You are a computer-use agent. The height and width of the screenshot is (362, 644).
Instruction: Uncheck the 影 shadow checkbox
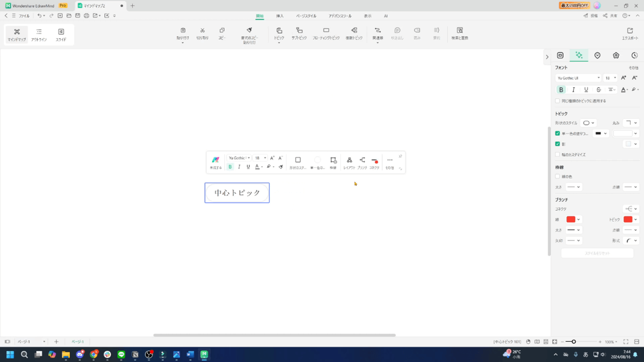558,144
